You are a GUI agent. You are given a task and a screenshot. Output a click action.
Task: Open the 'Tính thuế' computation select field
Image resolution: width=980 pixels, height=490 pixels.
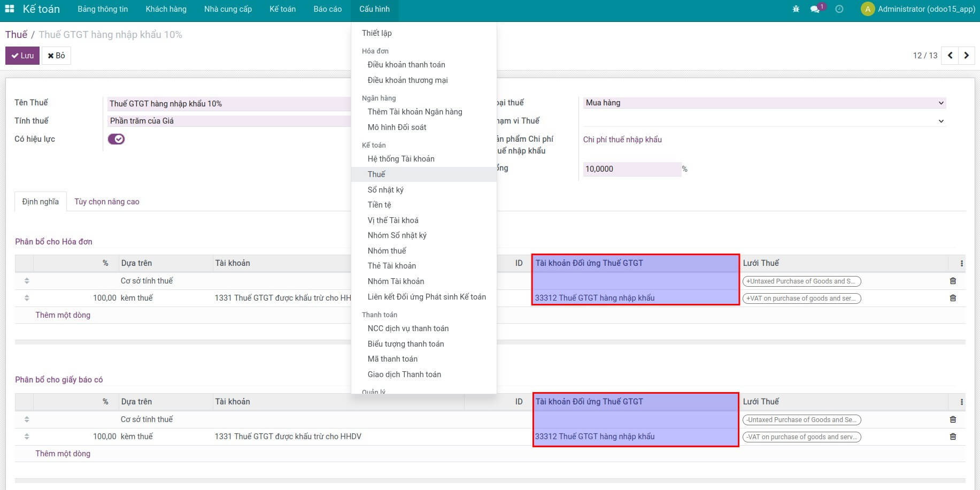pyautogui.click(x=229, y=121)
